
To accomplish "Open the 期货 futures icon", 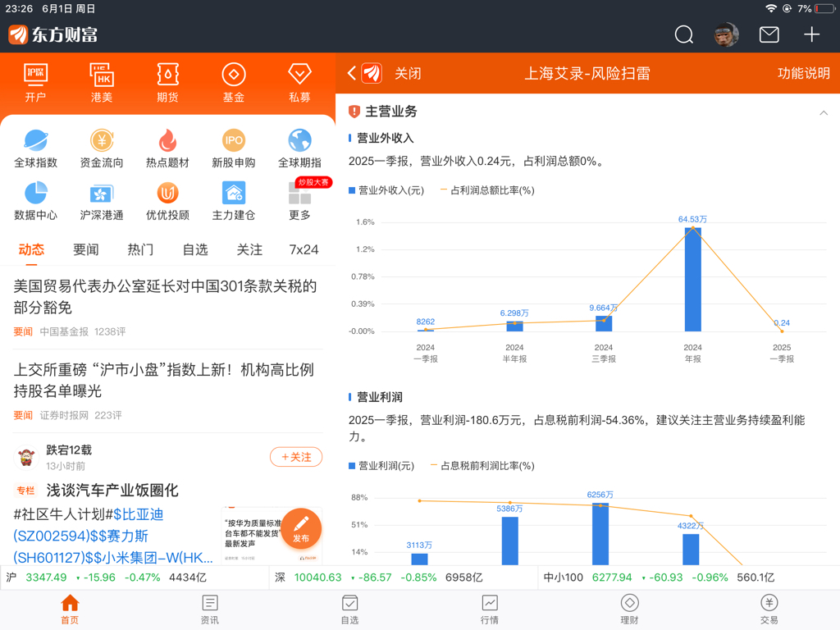I will pyautogui.click(x=167, y=83).
